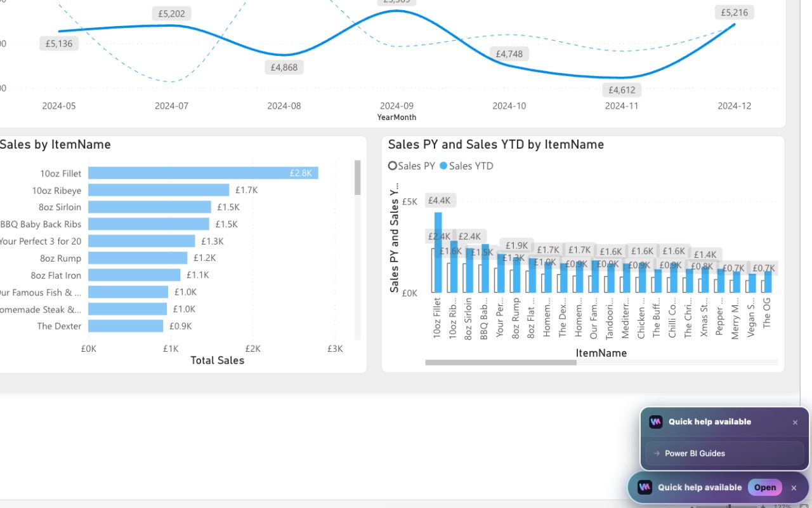Select the 8oz Sirloin sales bar
The height and width of the screenshot is (508, 812).
click(x=150, y=207)
